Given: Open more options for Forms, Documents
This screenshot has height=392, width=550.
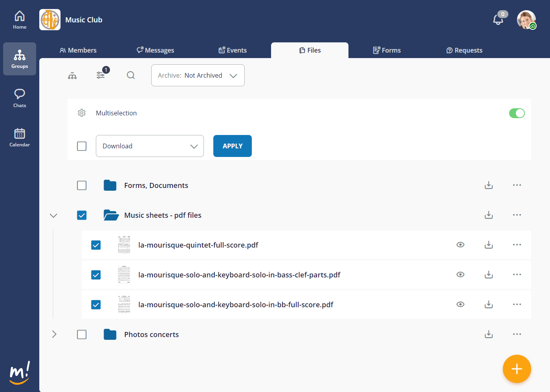Looking at the screenshot, I should click(517, 185).
